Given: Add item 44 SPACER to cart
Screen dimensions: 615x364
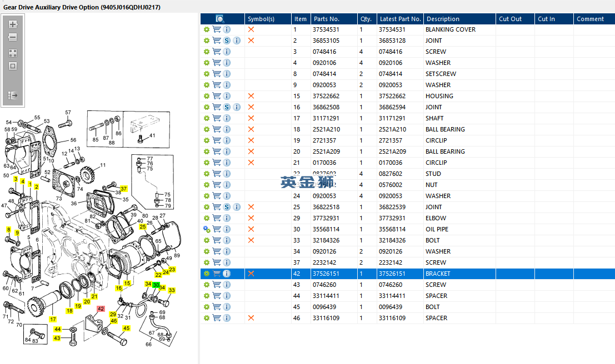Looking at the screenshot, I should click(217, 296).
